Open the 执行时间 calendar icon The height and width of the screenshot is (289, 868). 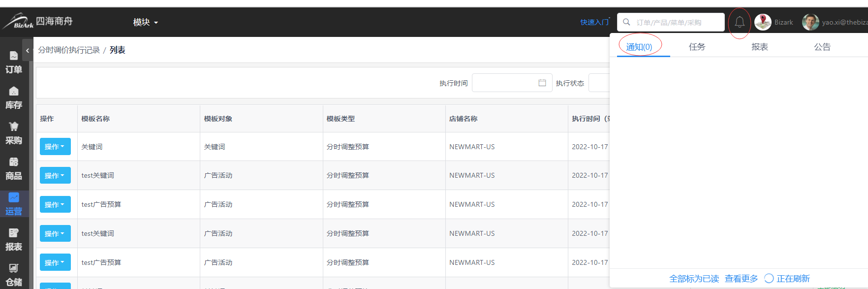coord(542,83)
